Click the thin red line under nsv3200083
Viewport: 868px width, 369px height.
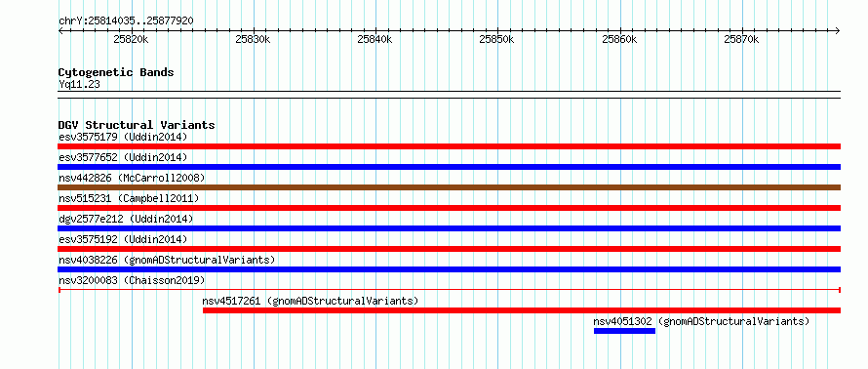pyautogui.click(x=450, y=290)
